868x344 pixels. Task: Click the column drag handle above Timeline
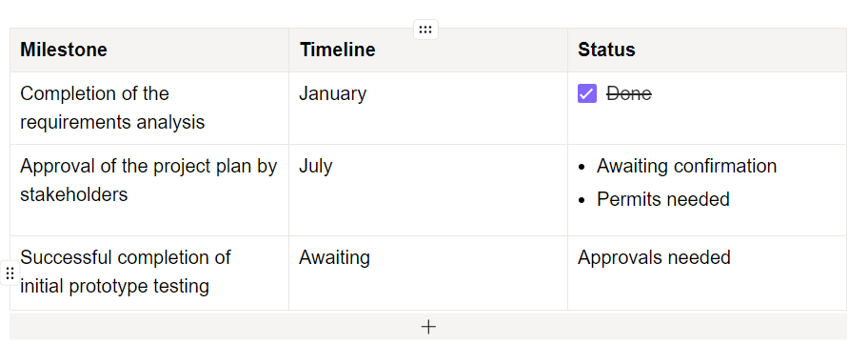425,30
